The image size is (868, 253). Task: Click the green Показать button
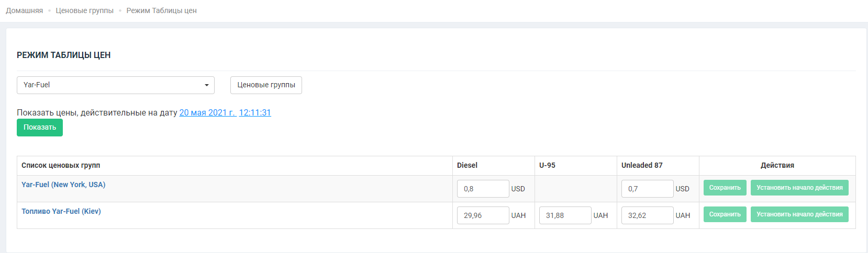click(x=40, y=128)
